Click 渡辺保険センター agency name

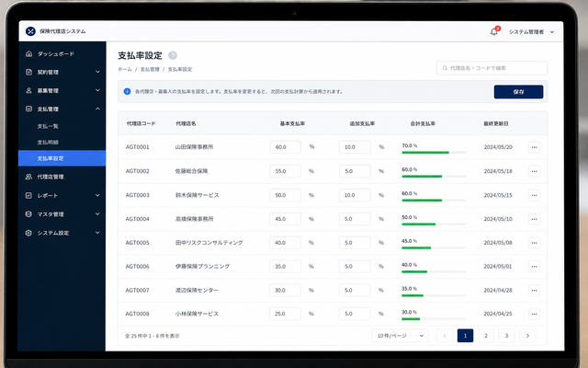click(197, 291)
